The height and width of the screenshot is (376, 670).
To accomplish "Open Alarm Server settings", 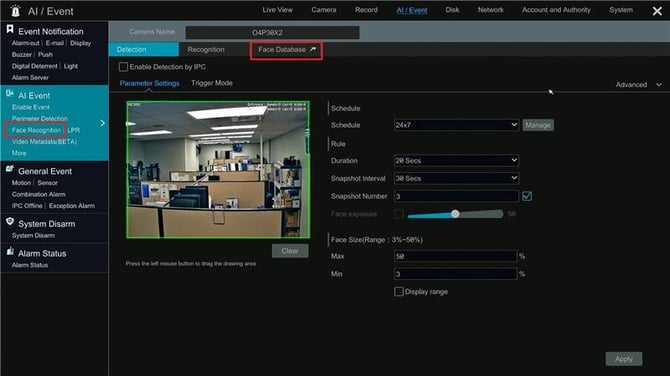I will (30, 78).
